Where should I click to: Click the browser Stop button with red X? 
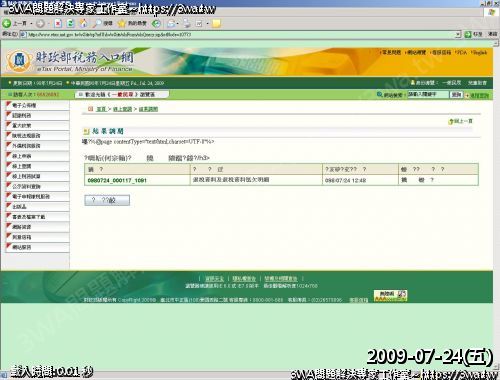point(58,23)
